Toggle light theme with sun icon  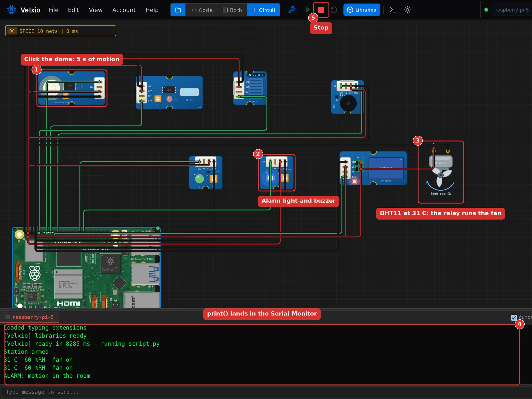pos(407,10)
